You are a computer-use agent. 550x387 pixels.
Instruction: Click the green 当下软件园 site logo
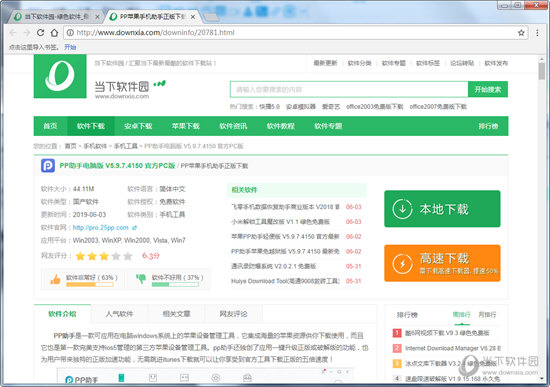click(60, 76)
